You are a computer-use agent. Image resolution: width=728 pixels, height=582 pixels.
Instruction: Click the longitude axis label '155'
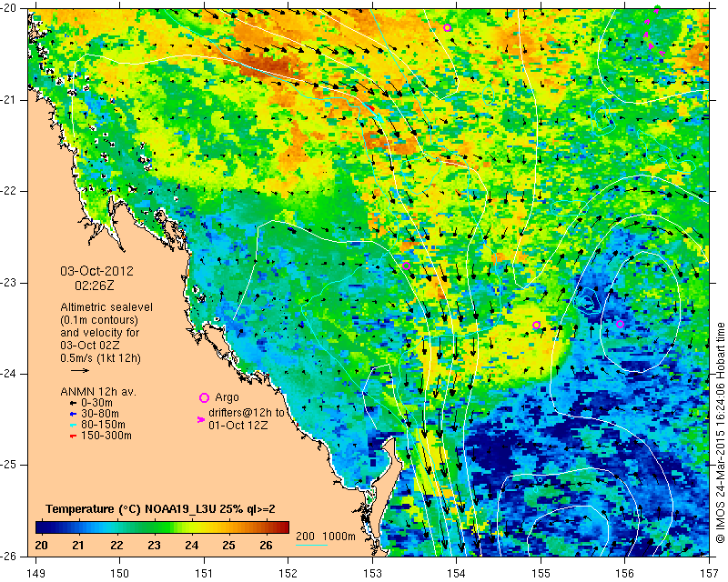pos(541,574)
